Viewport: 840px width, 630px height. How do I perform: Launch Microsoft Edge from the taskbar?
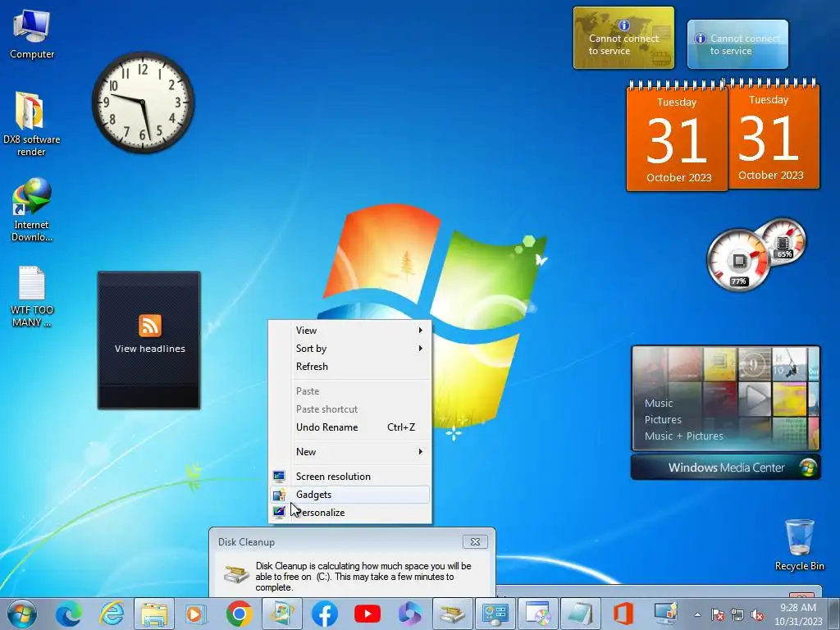point(69,614)
